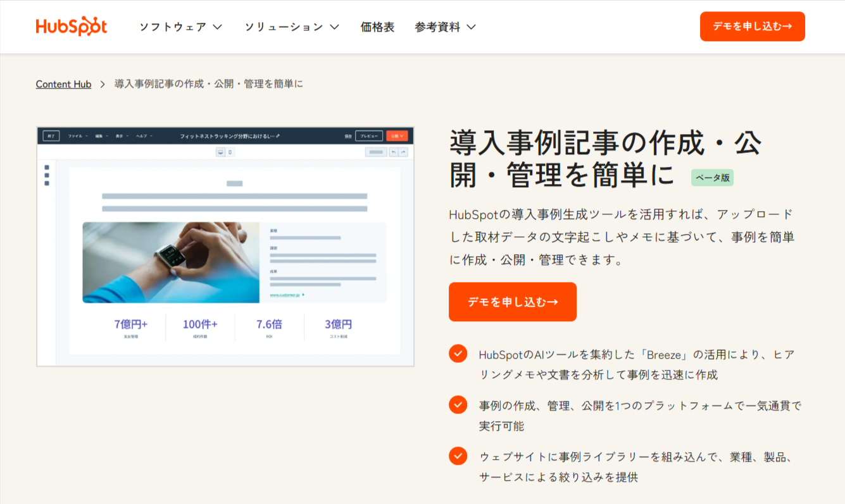Click checkmark next to platform integration bullet
The image size is (845, 504).
tap(458, 405)
